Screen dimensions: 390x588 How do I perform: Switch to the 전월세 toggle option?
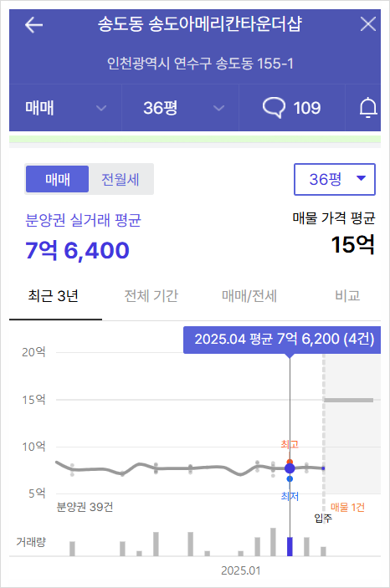pos(121,179)
